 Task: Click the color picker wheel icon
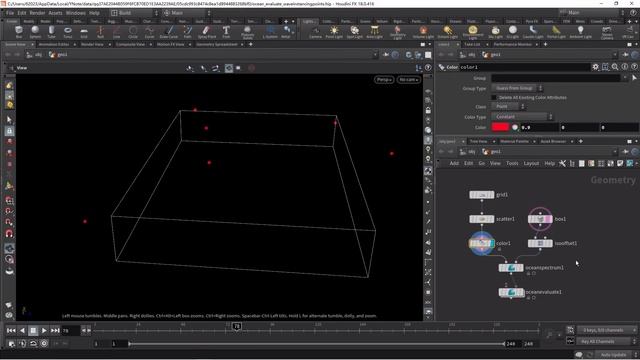[x=515, y=127]
